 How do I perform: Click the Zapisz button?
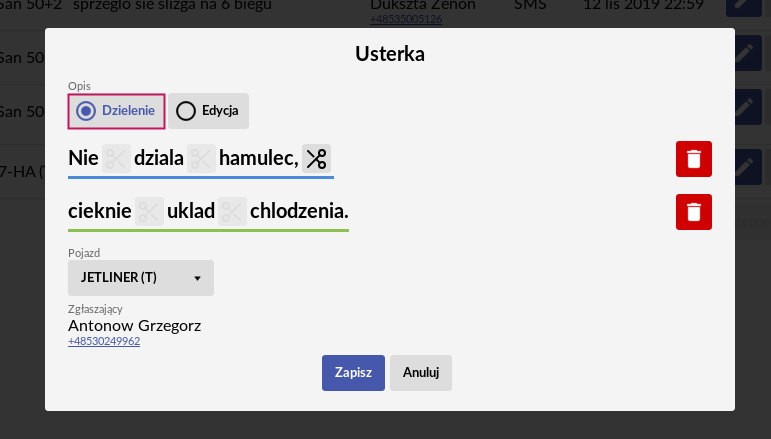point(353,373)
